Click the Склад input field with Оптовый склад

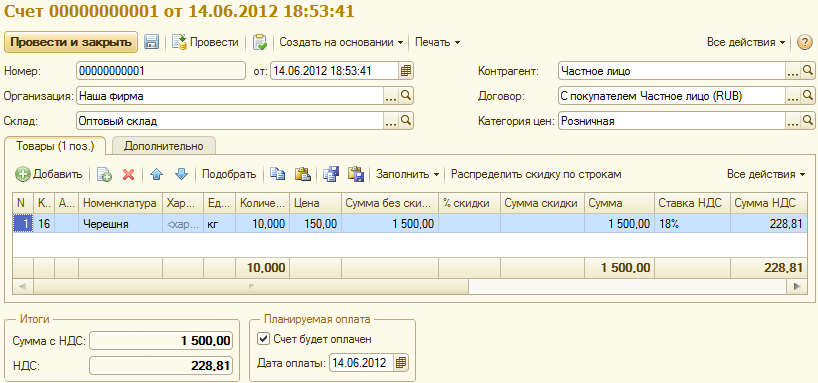point(230,121)
